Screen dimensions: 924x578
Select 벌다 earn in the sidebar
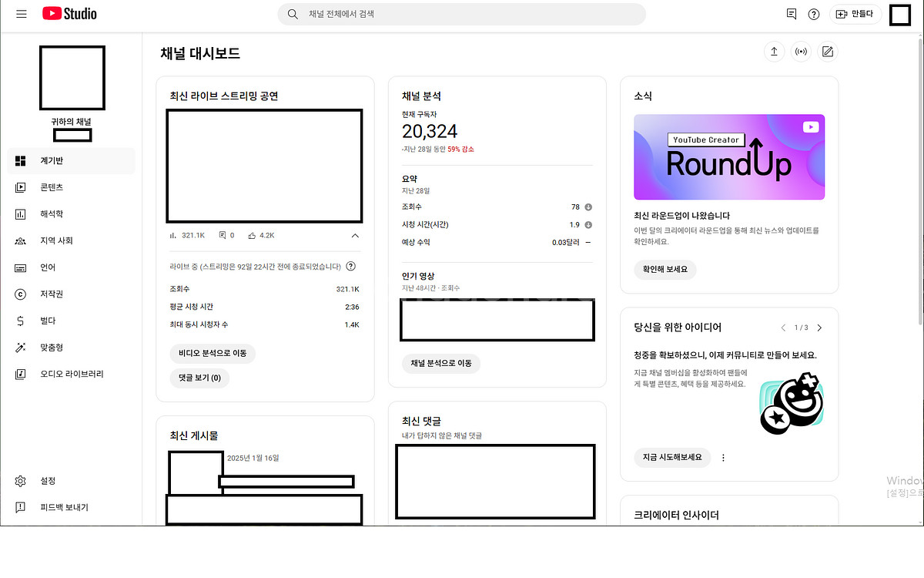coord(72,321)
